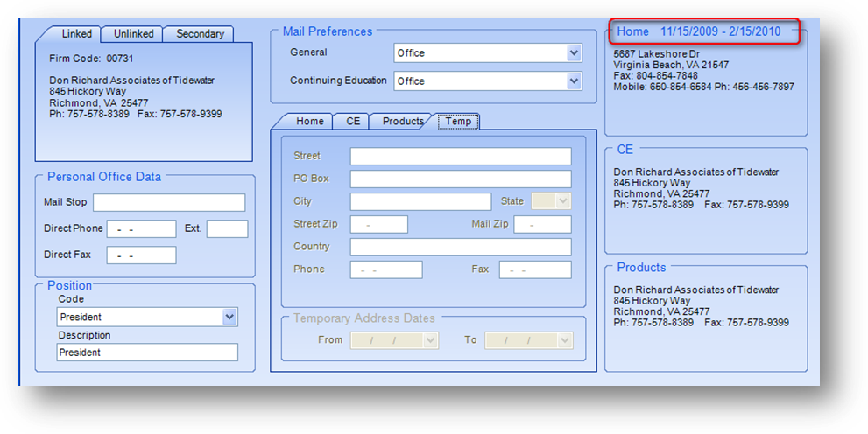Click the Direct Fax field
Viewport: 868px width, 434px height.
pos(141,255)
